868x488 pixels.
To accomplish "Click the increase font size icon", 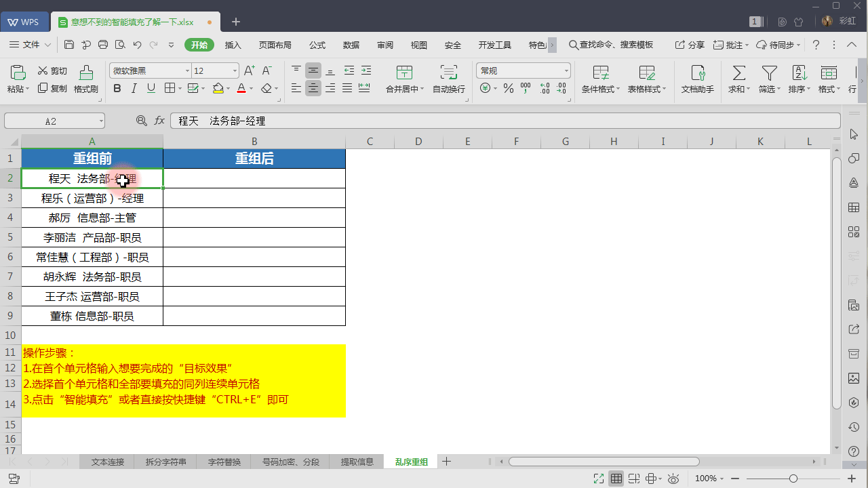I will point(249,70).
